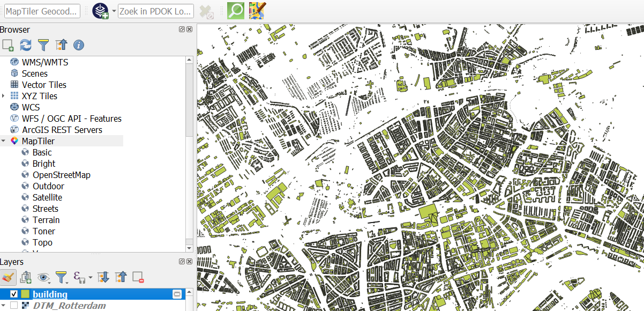Remove the selected layer
Screen dimensions: 644x311
tap(138, 278)
